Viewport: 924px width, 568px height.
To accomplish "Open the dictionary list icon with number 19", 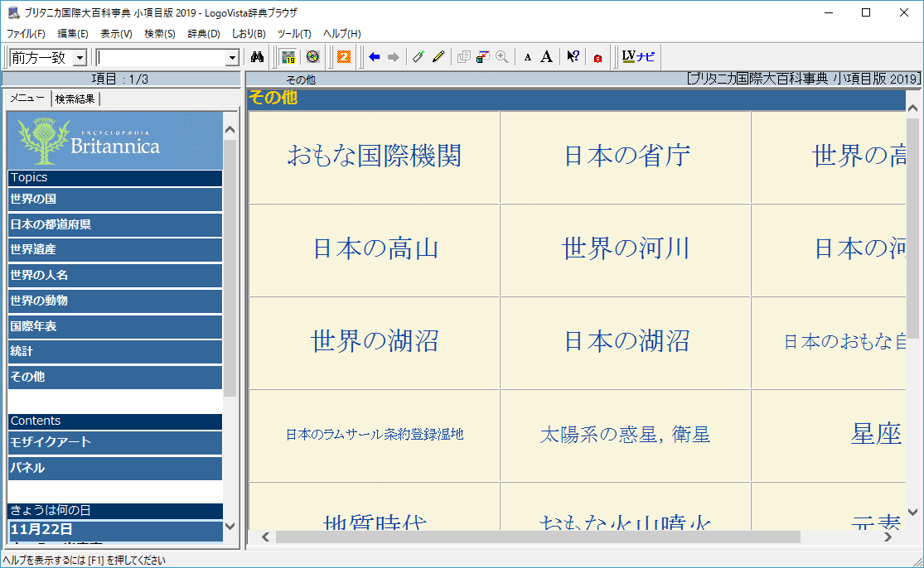I will point(288,57).
